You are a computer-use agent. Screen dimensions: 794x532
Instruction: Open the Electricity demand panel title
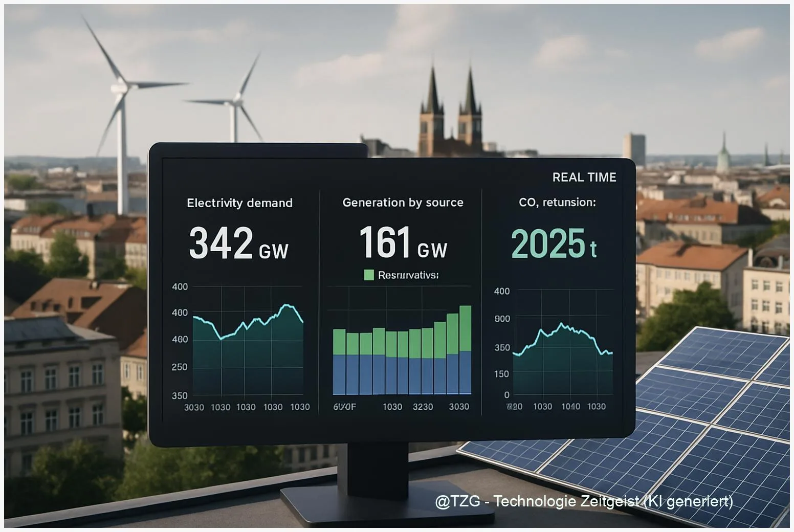239,203
